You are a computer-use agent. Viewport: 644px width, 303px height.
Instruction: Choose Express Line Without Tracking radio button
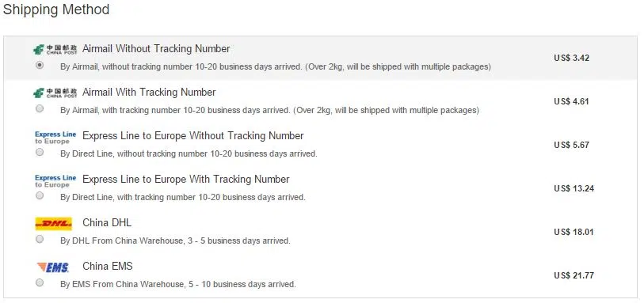click(x=40, y=152)
